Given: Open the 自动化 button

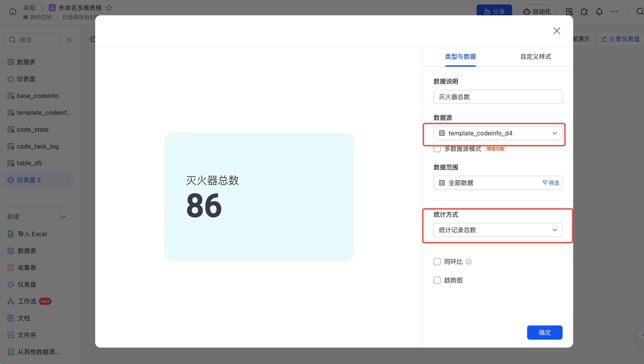Looking at the screenshot, I should [536, 11].
